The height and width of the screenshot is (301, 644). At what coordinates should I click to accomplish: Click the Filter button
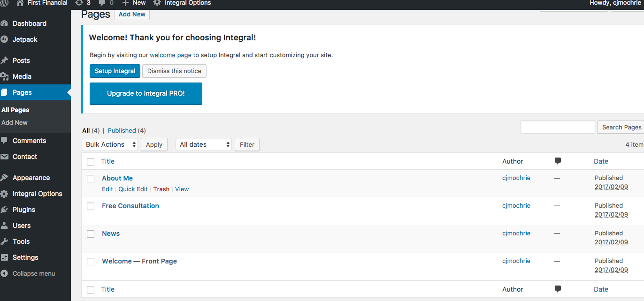tap(247, 144)
